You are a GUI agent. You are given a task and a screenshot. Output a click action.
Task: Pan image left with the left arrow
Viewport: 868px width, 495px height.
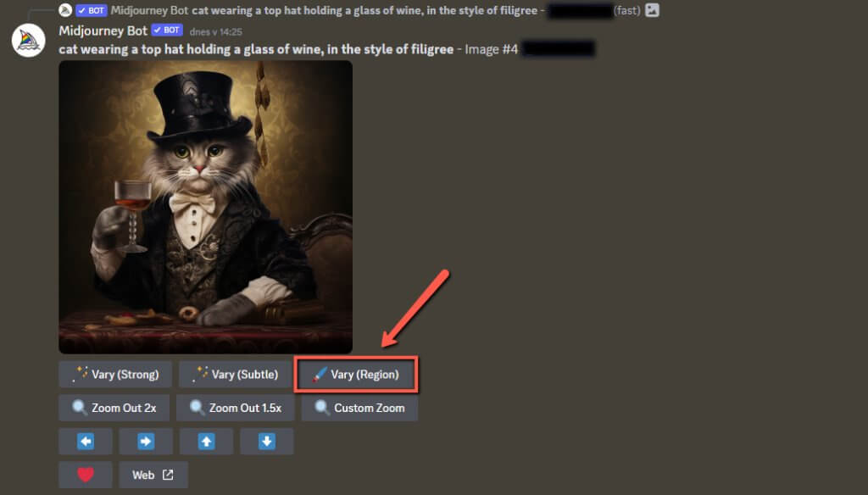(x=86, y=442)
